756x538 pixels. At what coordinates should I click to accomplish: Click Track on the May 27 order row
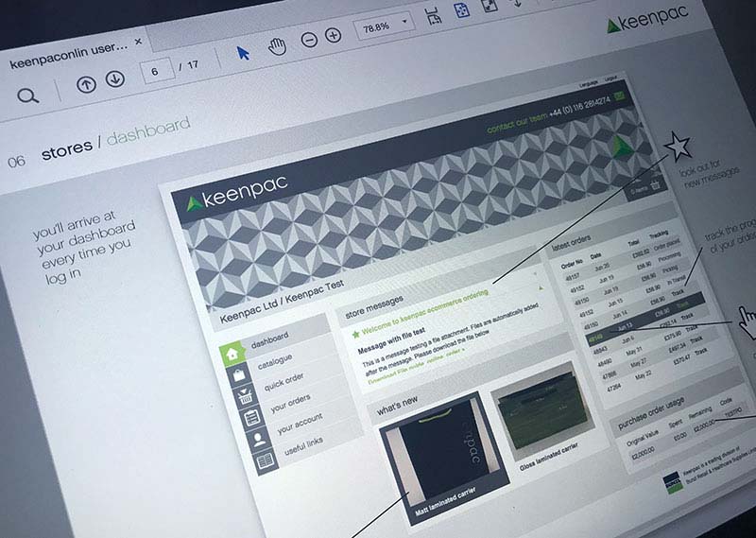(696, 339)
